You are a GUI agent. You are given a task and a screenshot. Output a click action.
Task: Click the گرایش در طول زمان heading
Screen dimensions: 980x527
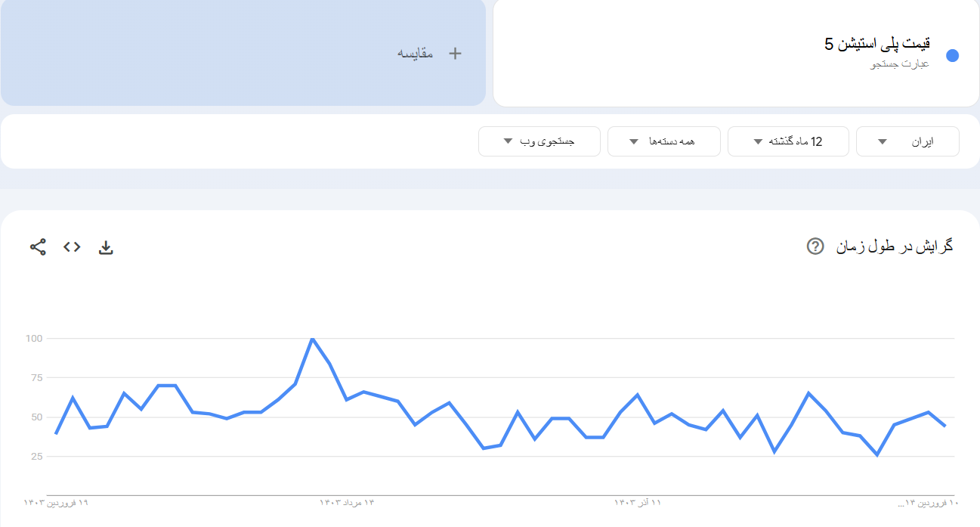894,246
